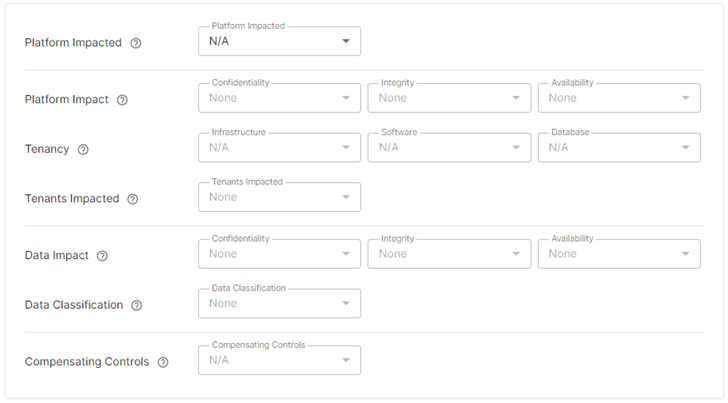Open the Tenancy Database dropdown
Viewport: 728px width, 403px height.
(x=619, y=147)
